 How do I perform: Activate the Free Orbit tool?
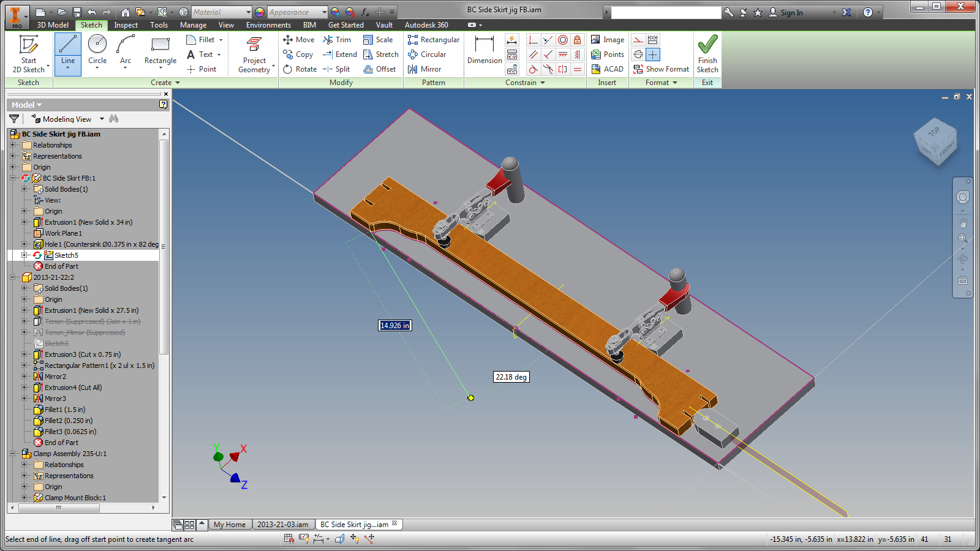click(962, 257)
